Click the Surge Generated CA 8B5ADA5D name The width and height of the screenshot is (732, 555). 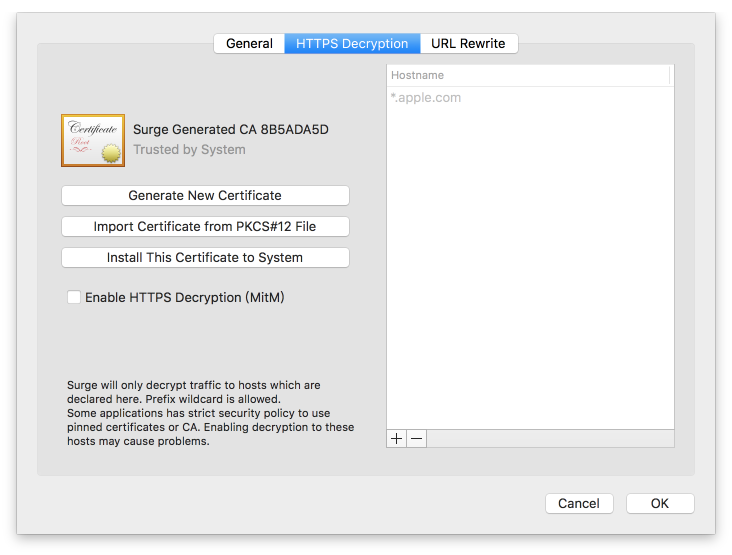(231, 129)
